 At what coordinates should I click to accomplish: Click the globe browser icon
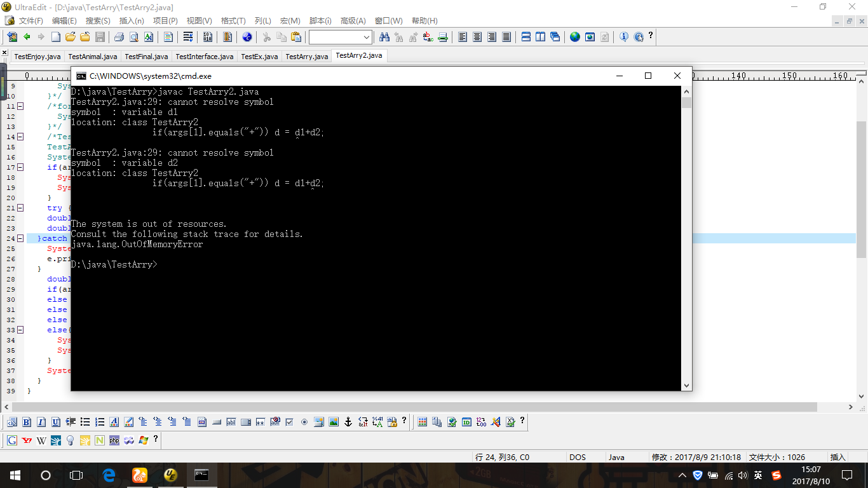(x=575, y=37)
